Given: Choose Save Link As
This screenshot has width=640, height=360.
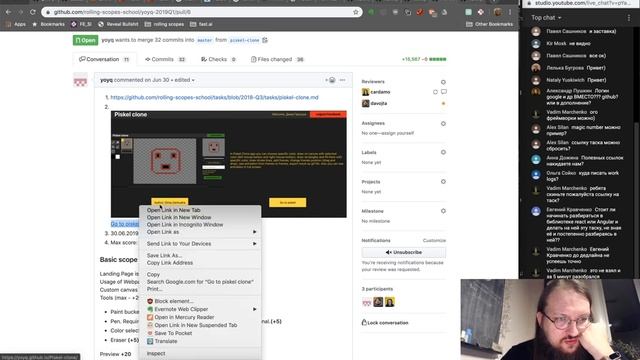Looking at the screenshot, I should coord(200,256).
